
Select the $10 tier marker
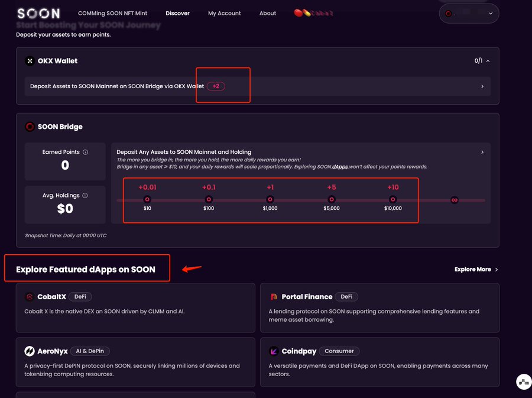point(147,199)
